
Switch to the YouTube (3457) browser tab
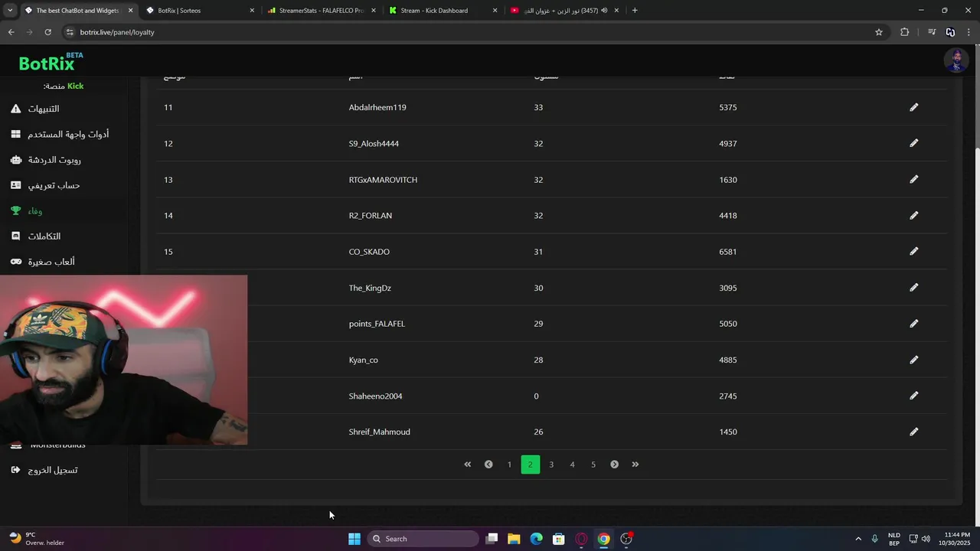click(564, 11)
